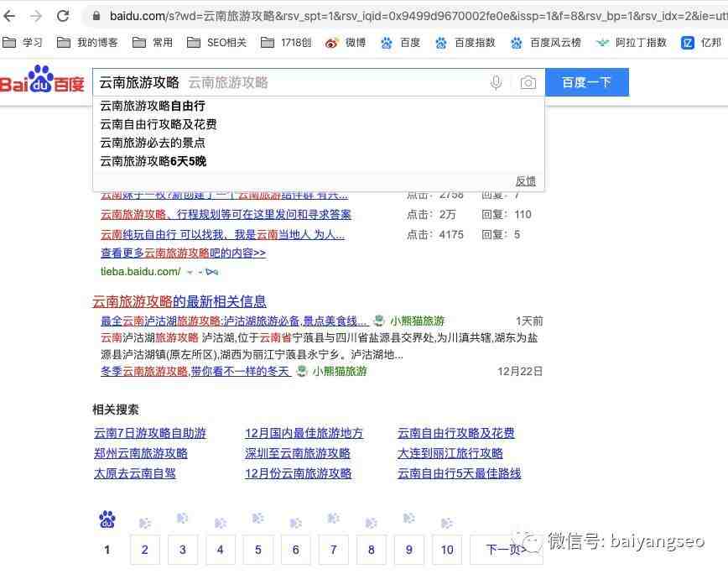Click the forward navigation arrow
Viewport: 728px width, 574px height.
(x=36, y=16)
